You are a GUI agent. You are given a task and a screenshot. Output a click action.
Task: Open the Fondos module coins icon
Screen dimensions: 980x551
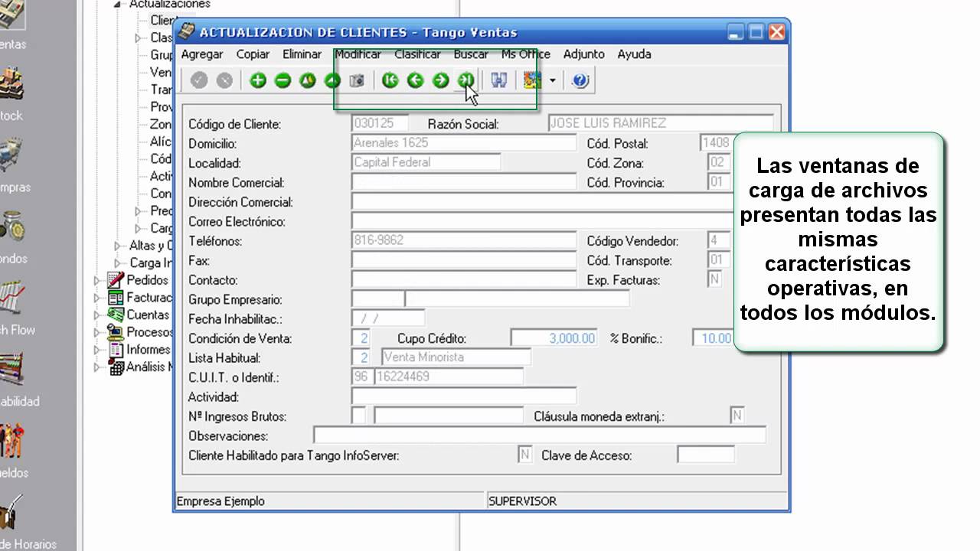[x=11, y=227]
